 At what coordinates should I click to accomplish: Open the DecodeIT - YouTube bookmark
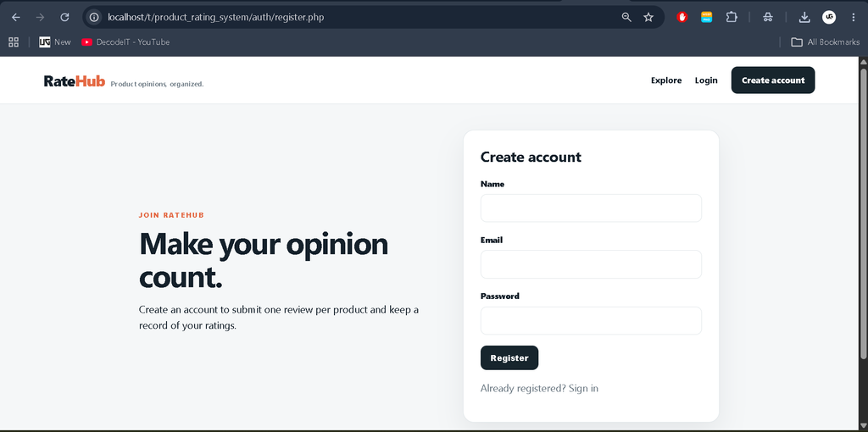[x=125, y=42]
